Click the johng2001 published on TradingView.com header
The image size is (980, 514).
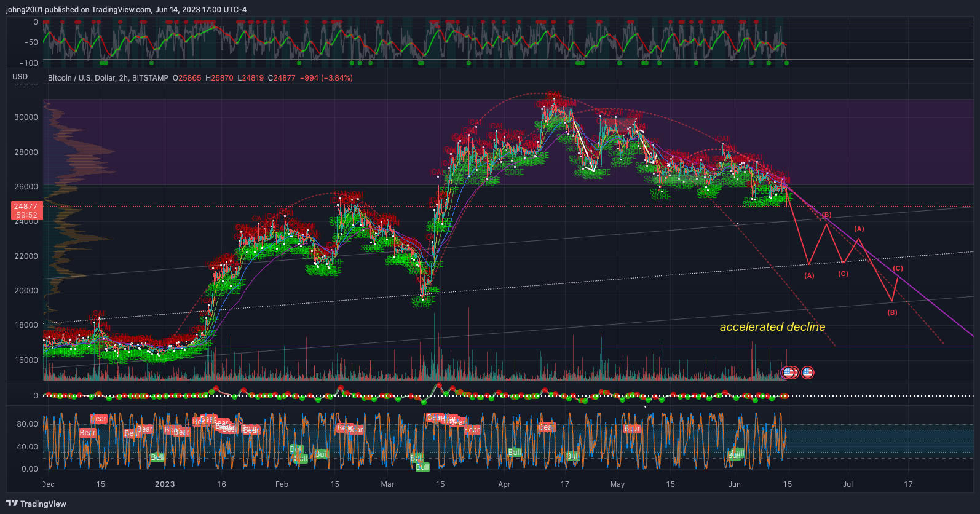tap(126, 10)
